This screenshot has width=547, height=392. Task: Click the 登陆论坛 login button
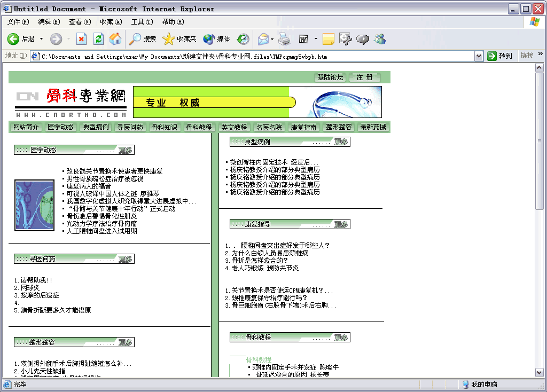pos(330,77)
